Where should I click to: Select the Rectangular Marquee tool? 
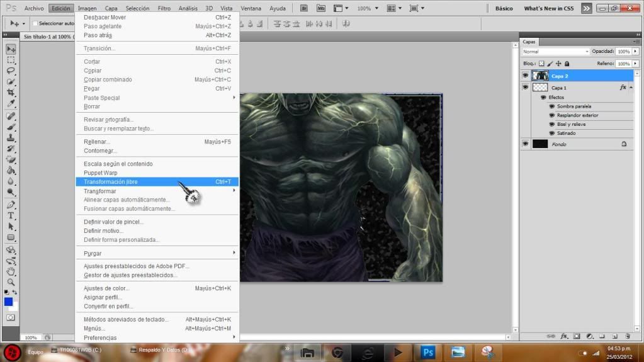[x=11, y=60]
